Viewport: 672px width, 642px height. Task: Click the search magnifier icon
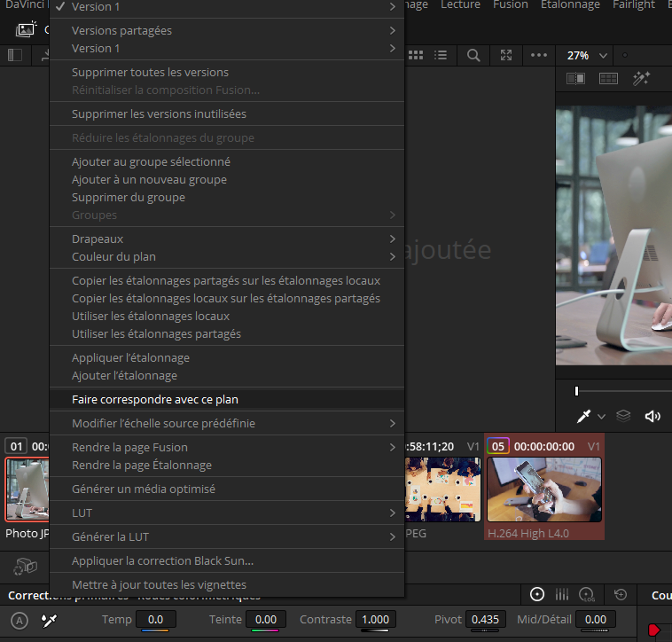coord(473,55)
